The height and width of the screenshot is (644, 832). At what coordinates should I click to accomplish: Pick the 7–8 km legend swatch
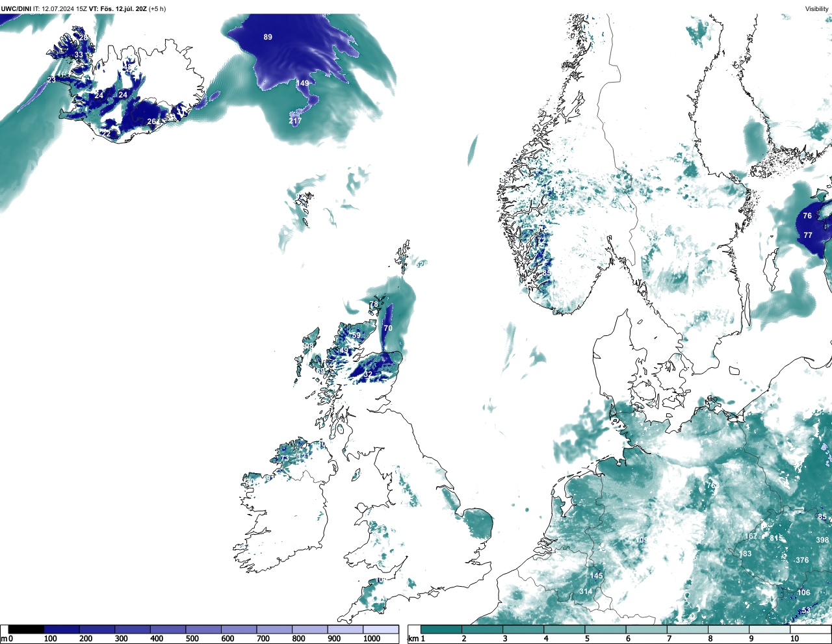[x=687, y=629]
